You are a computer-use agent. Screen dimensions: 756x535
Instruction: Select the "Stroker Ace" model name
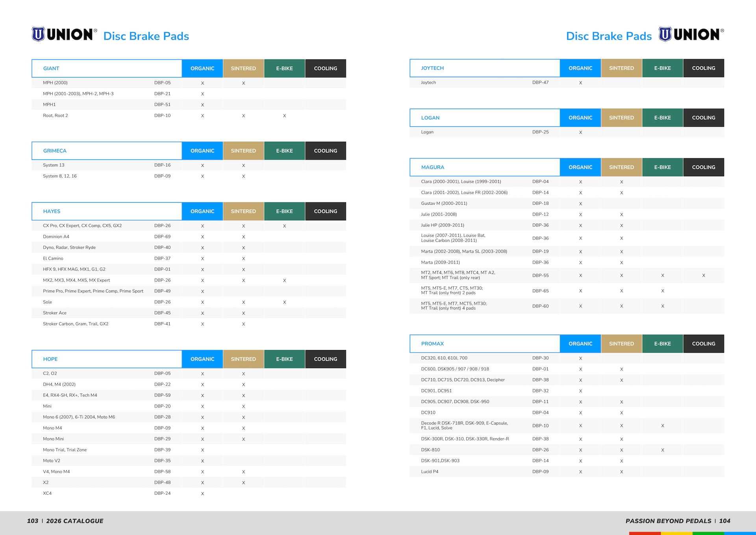(55, 313)
